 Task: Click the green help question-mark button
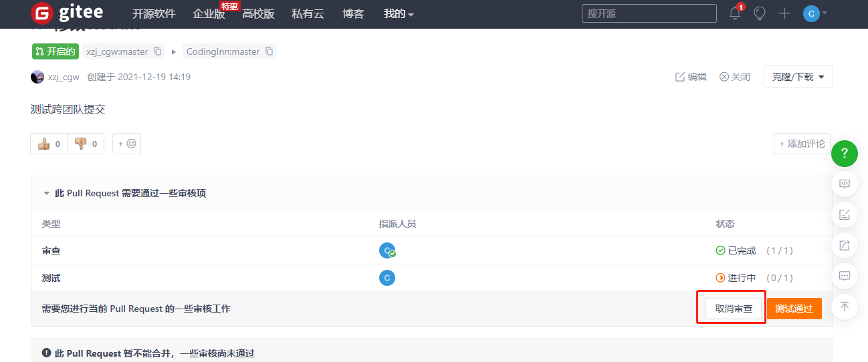point(845,154)
